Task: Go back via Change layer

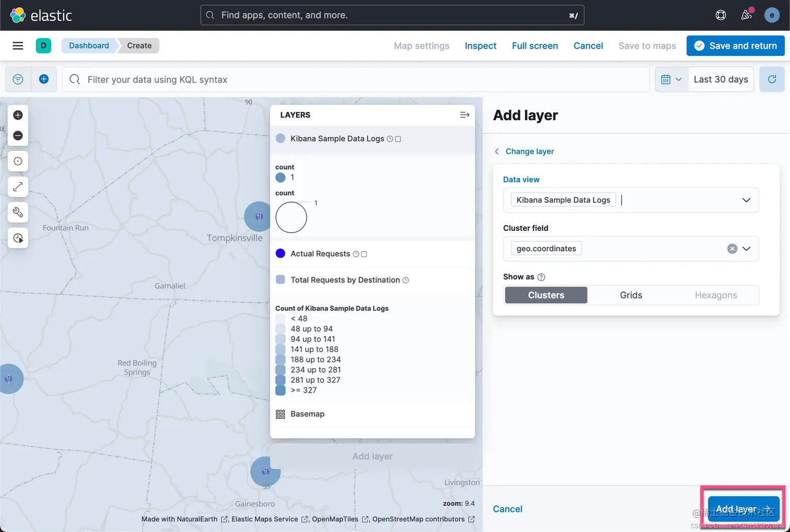Action: pyautogui.click(x=524, y=151)
